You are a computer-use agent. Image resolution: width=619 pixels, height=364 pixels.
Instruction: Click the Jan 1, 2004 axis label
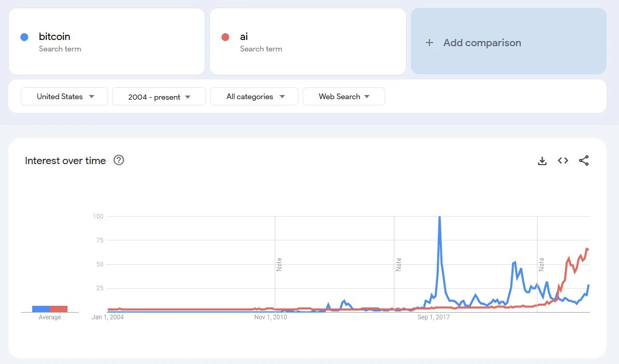click(x=108, y=317)
